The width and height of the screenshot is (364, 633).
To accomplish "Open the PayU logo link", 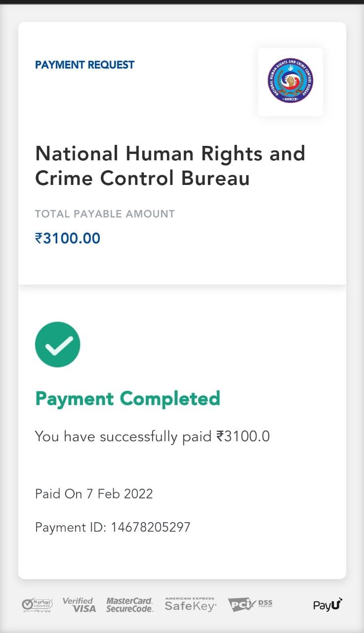I will 327,604.
